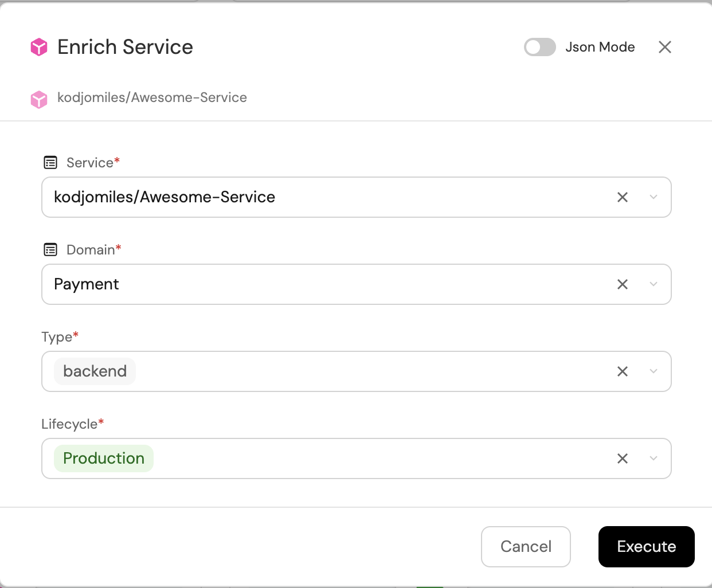Open the Domain dropdown chevron
This screenshot has width=712, height=588.
coord(654,284)
